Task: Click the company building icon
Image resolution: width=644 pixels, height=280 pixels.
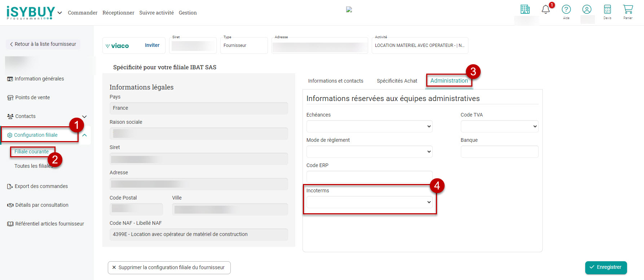Action: point(525,9)
